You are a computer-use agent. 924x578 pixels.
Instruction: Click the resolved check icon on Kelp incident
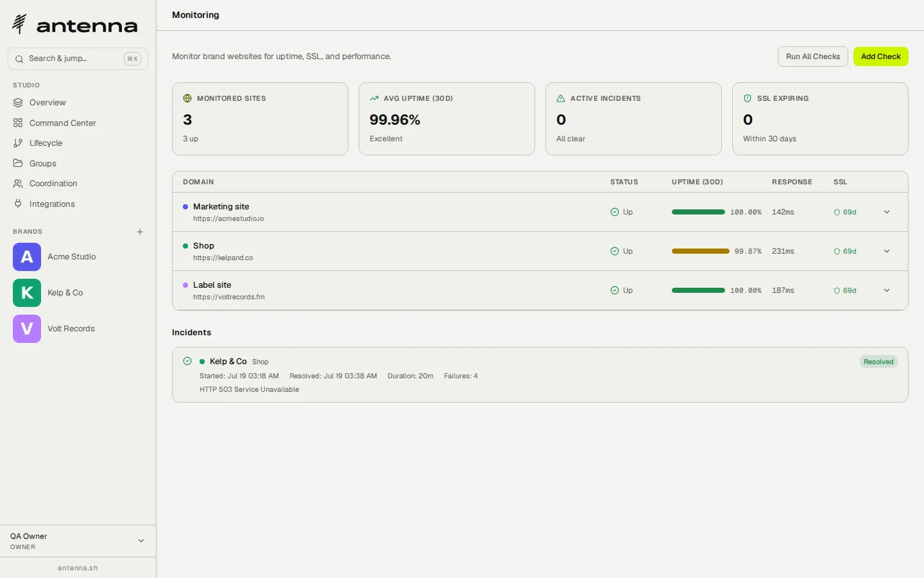tap(187, 361)
